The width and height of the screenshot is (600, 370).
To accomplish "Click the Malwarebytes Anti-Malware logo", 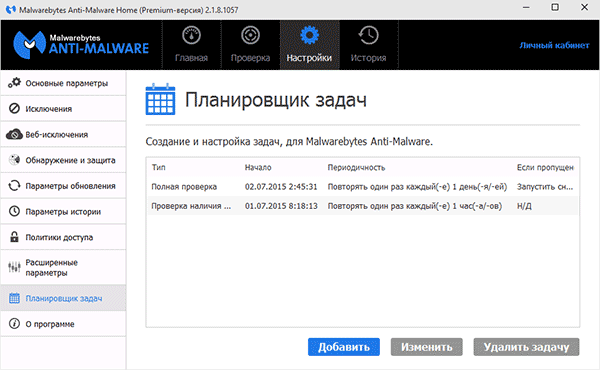I will point(81,45).
